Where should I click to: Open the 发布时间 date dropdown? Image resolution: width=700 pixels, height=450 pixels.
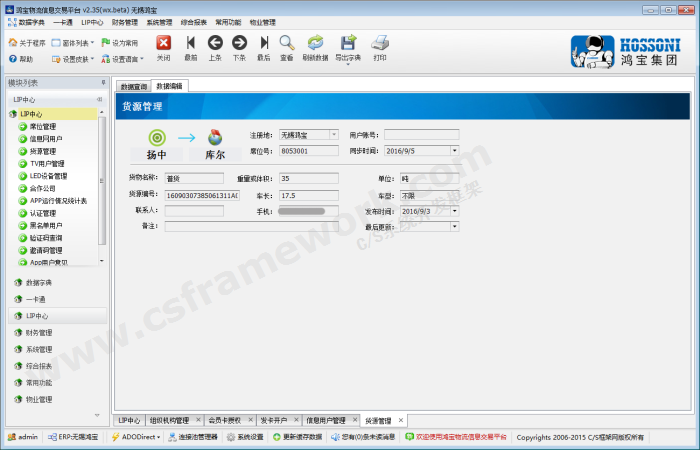click(x=455, y=212)
